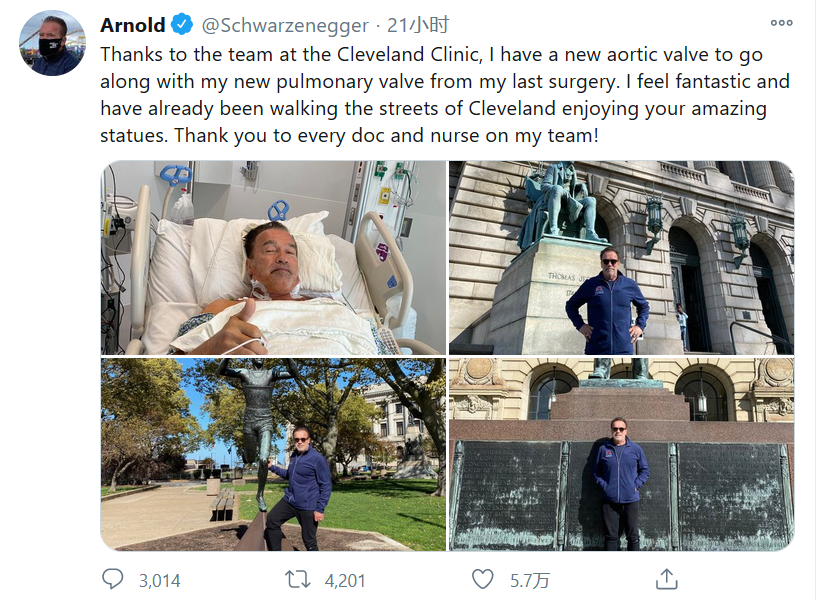Click the tweet text about Cleveland Clinic
826x600 pixels.
point(445,95)
